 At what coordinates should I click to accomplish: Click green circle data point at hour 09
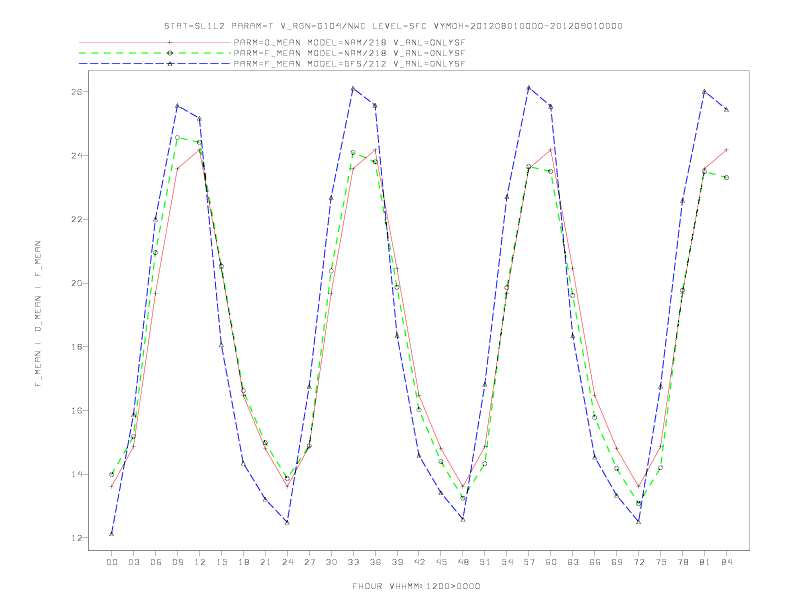point(177,137)
